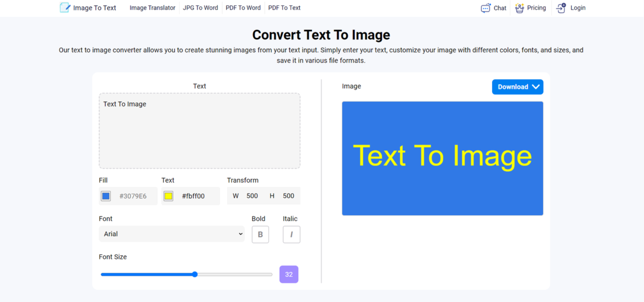This screenshot has height=302, width=644.
Task: Click the Font Size slider handle
Action: (x=195, y=274)
